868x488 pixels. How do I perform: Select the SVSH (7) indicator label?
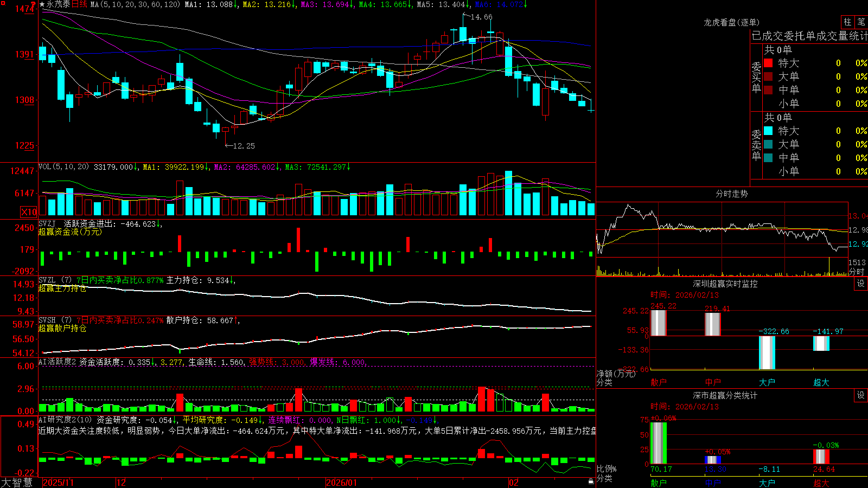55,320
